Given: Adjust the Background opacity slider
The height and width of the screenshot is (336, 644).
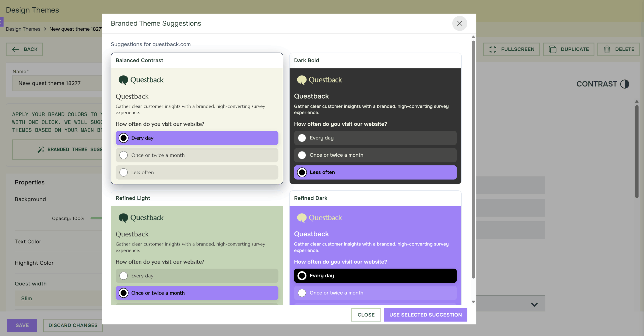Looking at the screenshot, I should tap(96, 218).
